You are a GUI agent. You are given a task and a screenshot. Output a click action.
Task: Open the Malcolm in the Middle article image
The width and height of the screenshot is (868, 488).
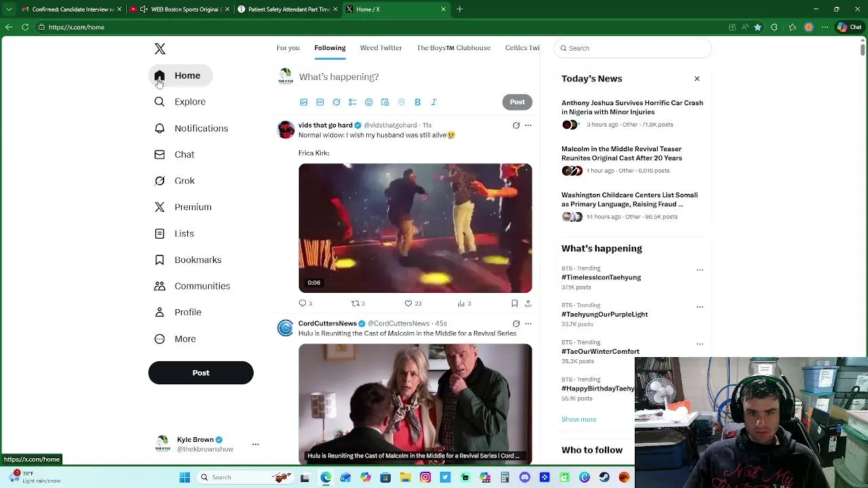[x=415, y=404]
